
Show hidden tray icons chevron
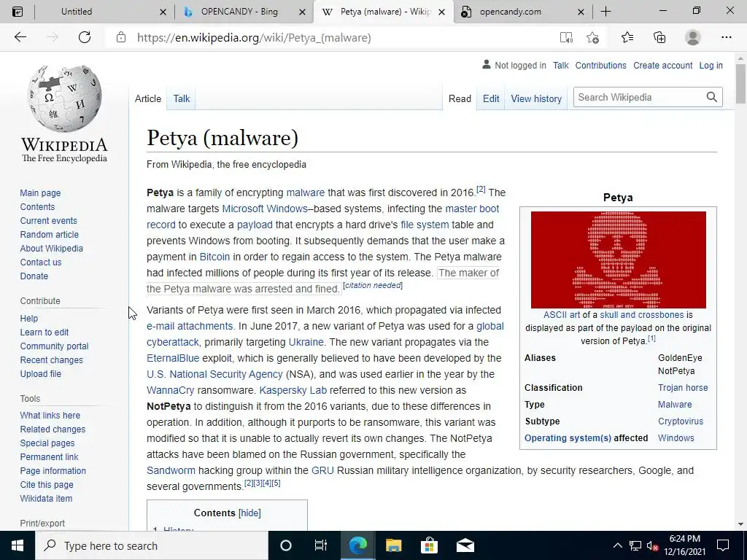(617, 545)
